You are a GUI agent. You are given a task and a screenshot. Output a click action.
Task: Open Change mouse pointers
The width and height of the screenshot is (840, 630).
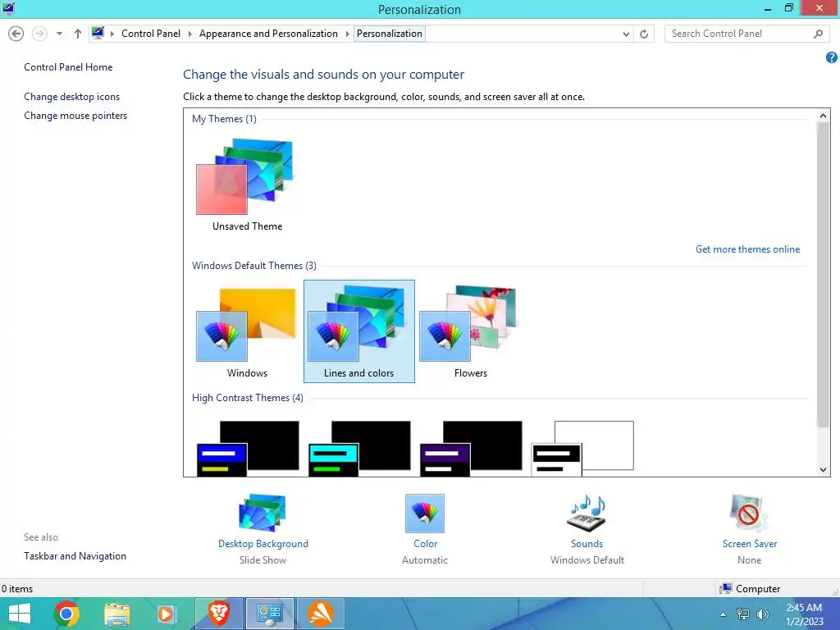point(75,115)
